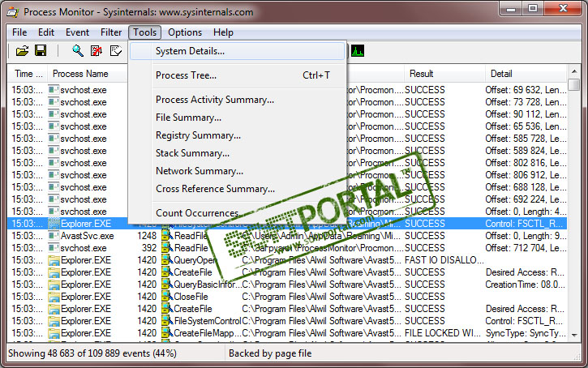Click the Detail column header

(526, 74)
